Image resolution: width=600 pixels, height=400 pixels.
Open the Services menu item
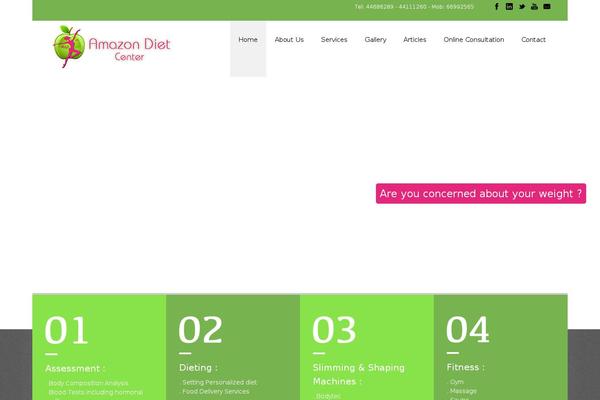pos(334,39)
